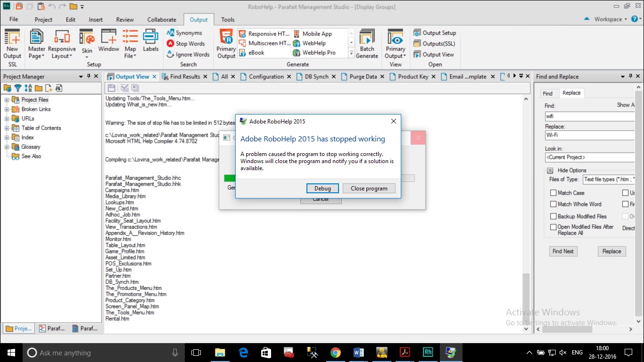
Task: Click Close program in the crash dialog
Action: point(369,188)
